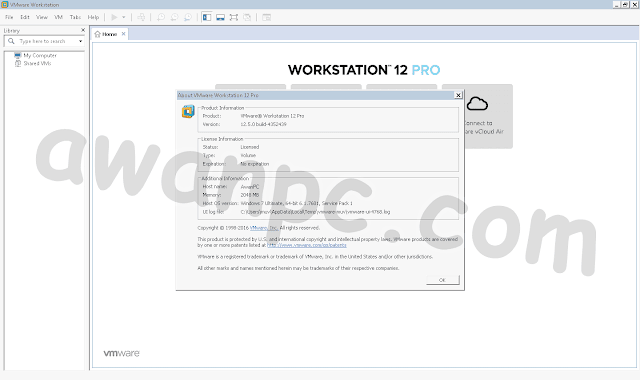Screen dimensions: 640x380
Task: Click the Unity mode icon
Action: (x=247, y=17)
